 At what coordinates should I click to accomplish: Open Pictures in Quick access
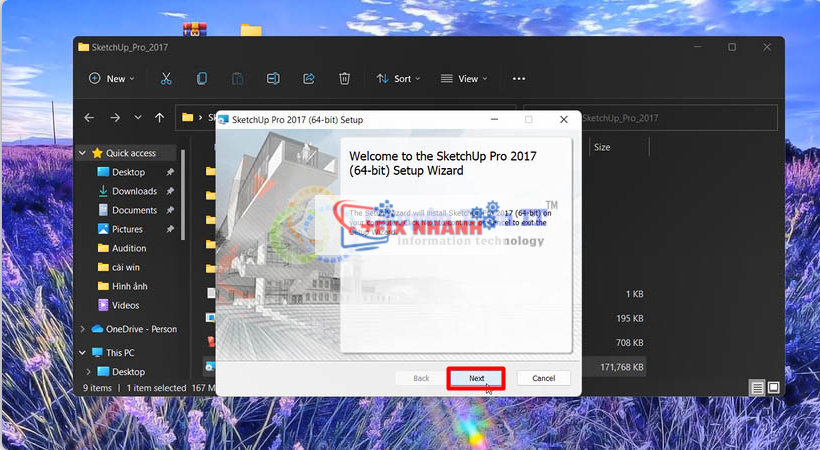click(127, 229)
